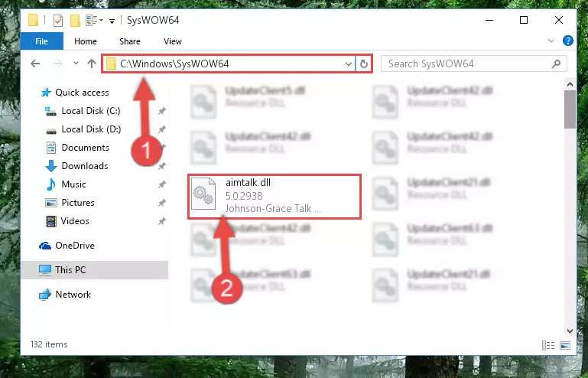Select Network in the navigation pane
Screen dimensions: 588x378
point(65,295)
